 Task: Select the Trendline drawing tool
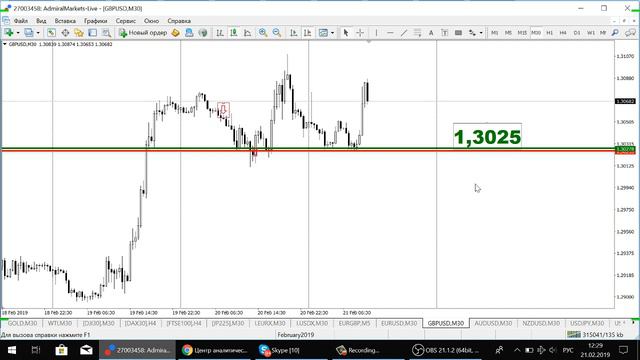coord(404,33)
